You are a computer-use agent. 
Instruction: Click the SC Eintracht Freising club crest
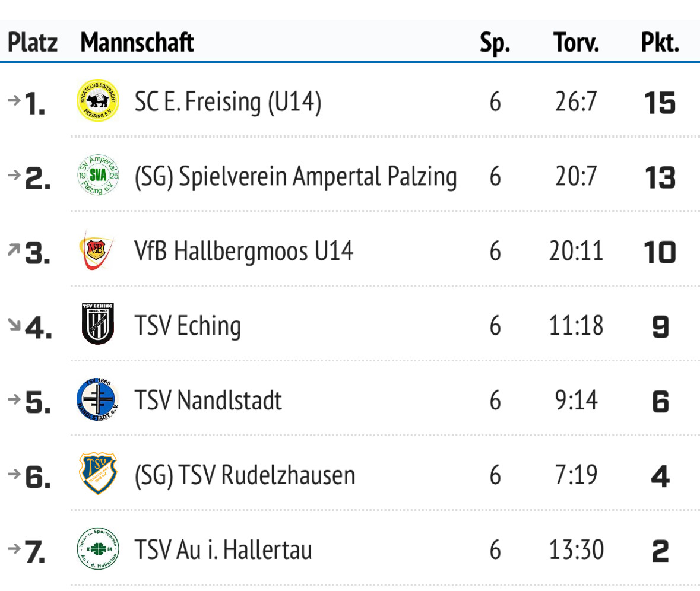click(98, 101)
